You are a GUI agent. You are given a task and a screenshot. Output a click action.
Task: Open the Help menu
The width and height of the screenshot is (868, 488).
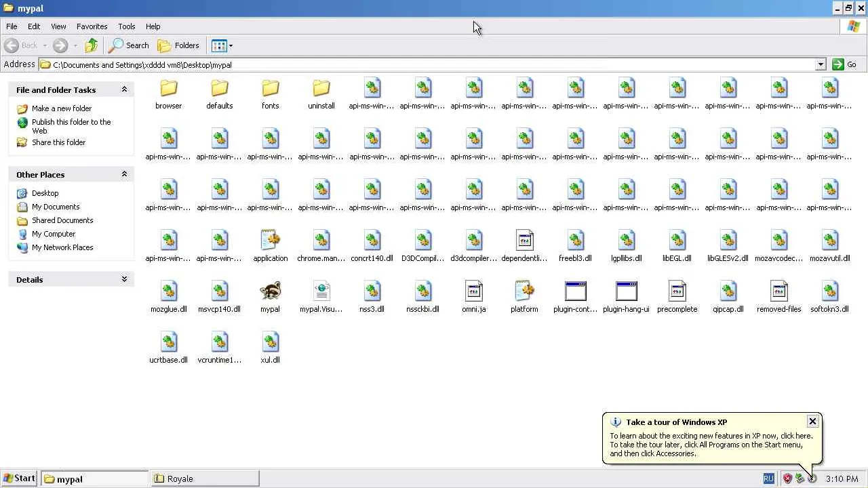[x=153, y=26]
